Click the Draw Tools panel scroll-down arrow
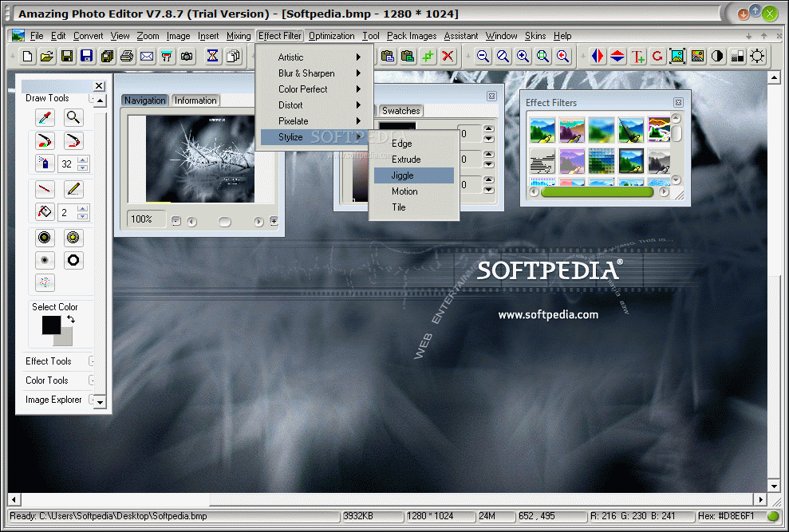Image resolution: width=789 pixels, height=532 pixels. pos(101,402)
